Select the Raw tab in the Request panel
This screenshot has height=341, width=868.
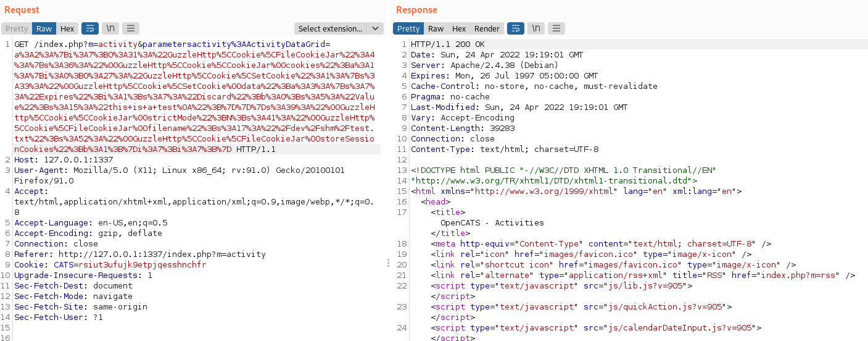point(44,28)
